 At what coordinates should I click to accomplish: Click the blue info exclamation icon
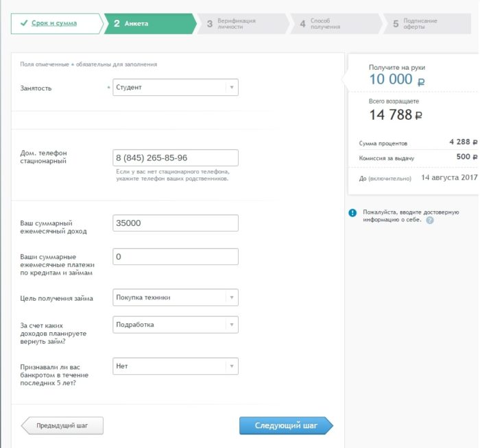tap(352, 213)
